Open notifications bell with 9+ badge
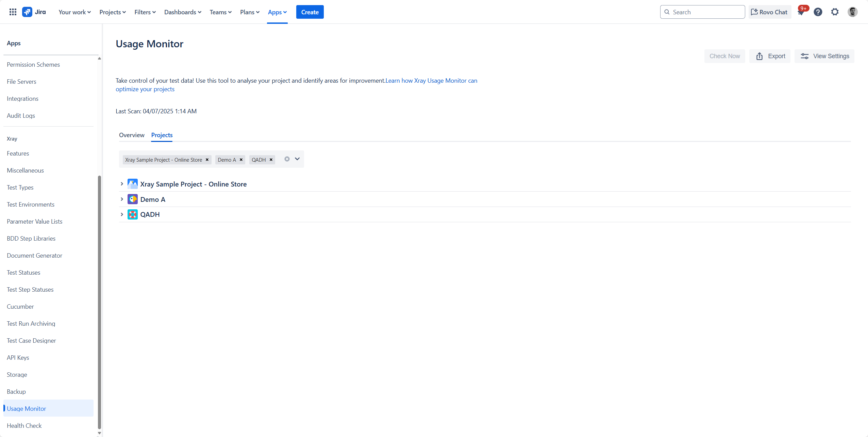The image size is (868, 437). click(x=801, y=12)
